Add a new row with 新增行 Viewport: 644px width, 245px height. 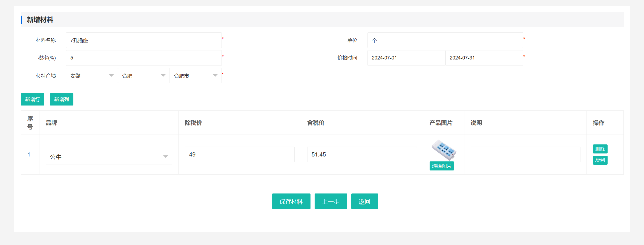pyautogui.click(x=33, y=99)
